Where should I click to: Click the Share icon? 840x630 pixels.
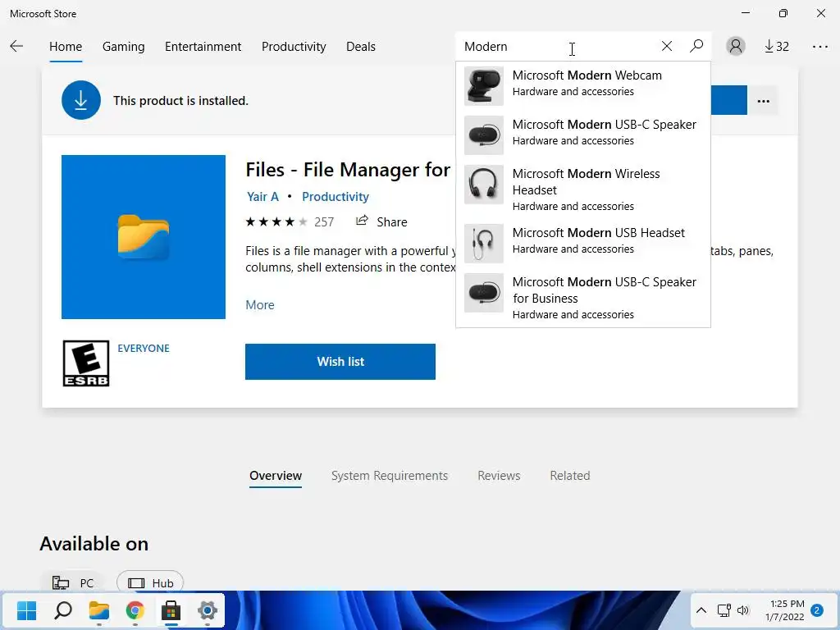[x=362, y=221]
